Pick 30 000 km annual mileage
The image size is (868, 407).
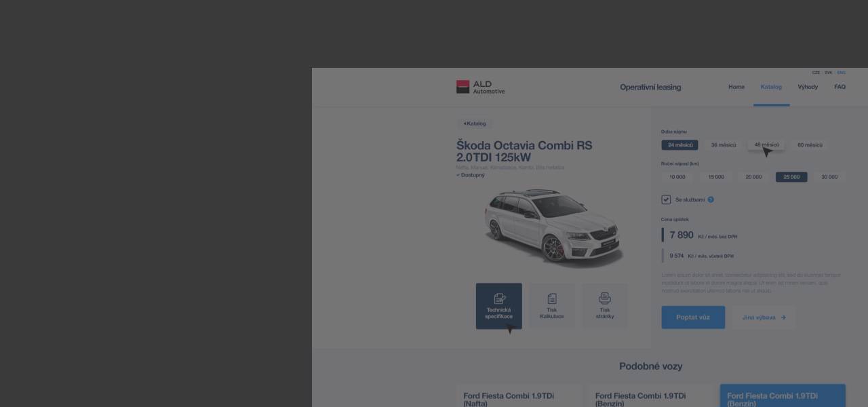(829, 177)
